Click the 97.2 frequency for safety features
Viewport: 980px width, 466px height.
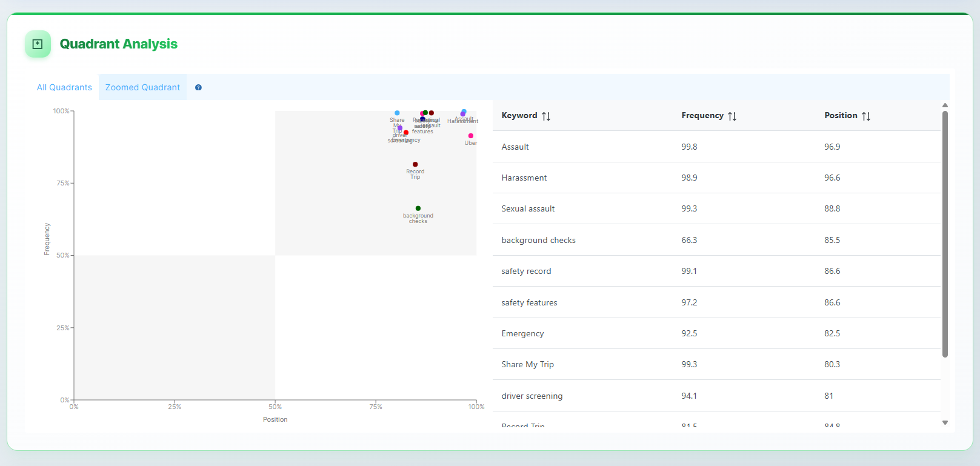(689, 302)
